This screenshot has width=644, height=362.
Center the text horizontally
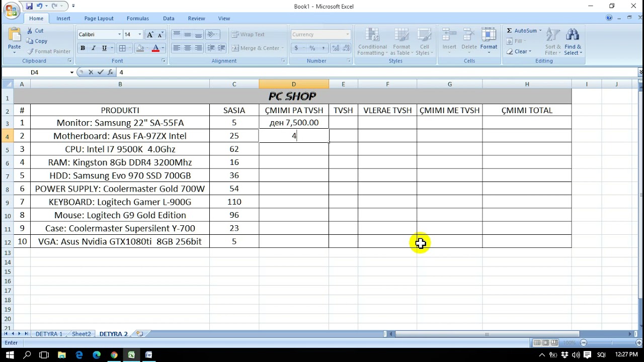(188, 48)
